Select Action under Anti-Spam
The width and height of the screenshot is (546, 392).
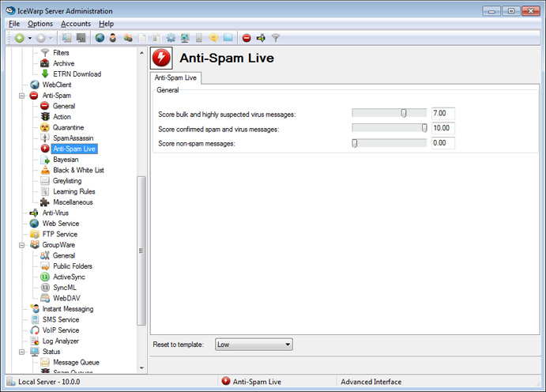(62, 117)
